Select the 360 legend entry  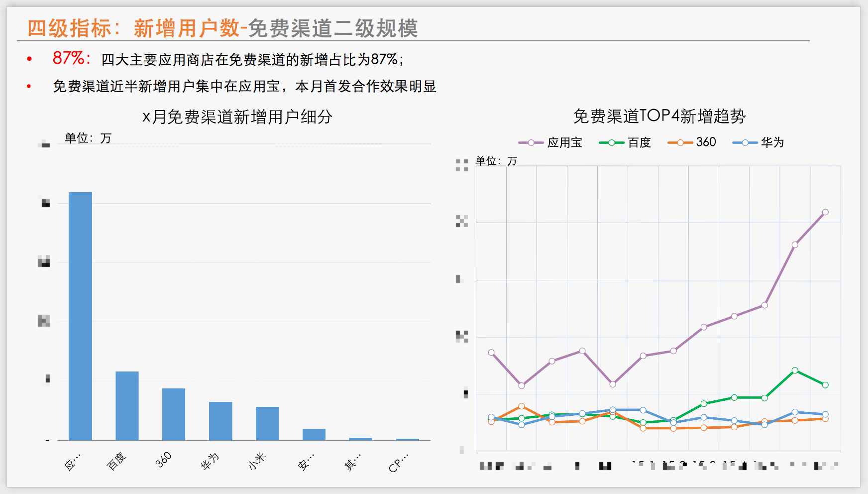[692, 142]
